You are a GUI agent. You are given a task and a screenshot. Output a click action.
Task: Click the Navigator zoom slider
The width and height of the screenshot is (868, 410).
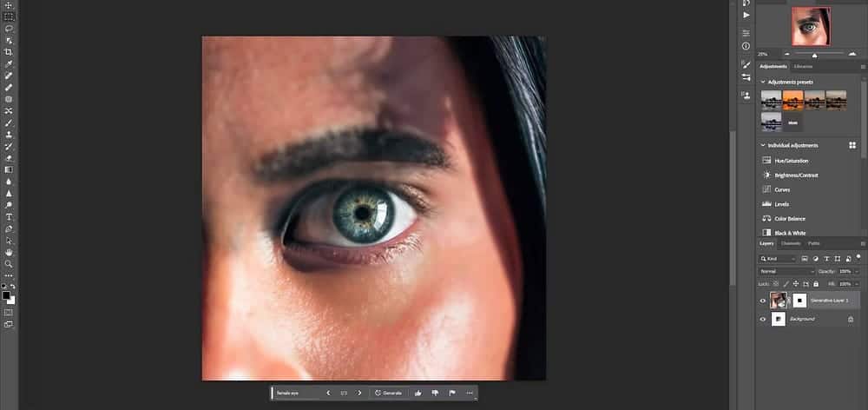coord(813,54)
